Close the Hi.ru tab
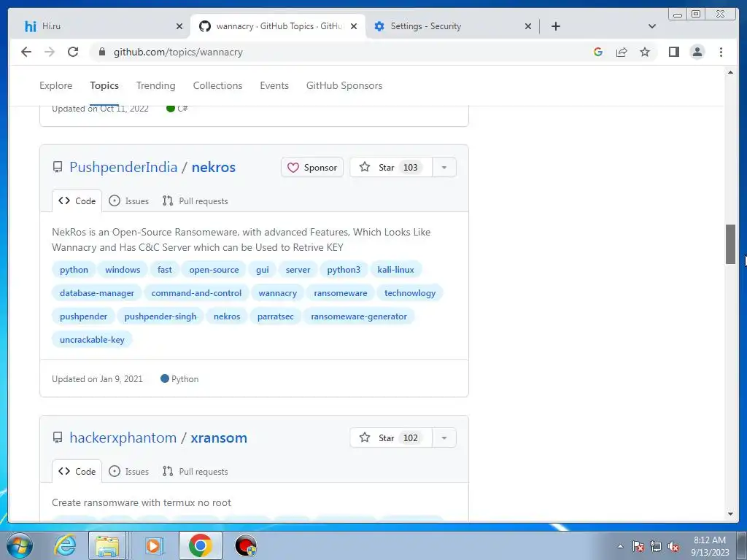Image resolution: width=747 pixels, height=560 pixels. (x=179, y=26)
